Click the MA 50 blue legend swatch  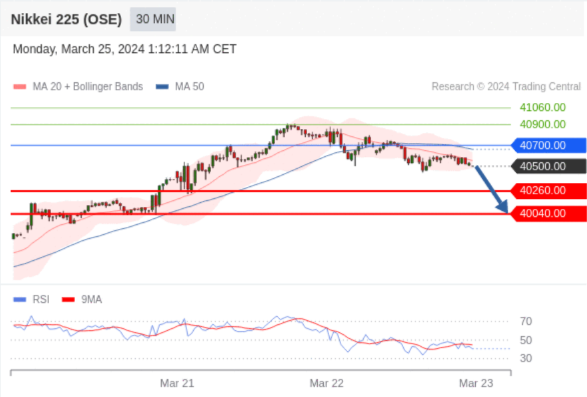(162, 87)
